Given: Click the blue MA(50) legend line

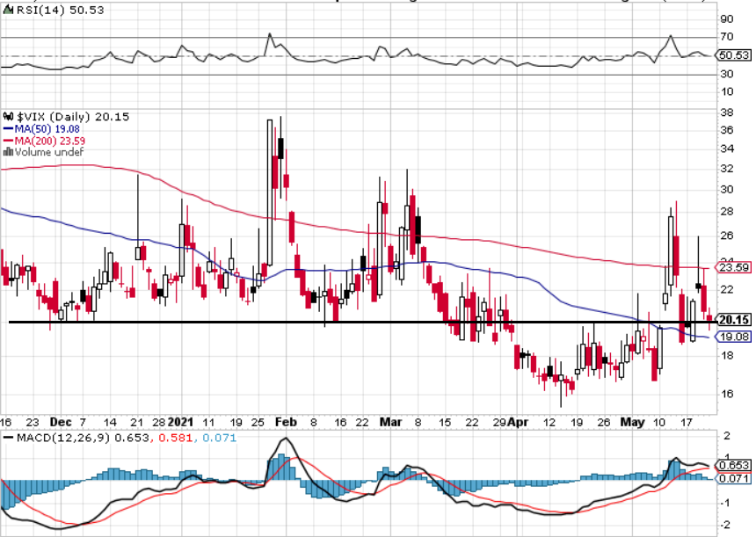Looking at the screenshot, I should pos(8,129).
